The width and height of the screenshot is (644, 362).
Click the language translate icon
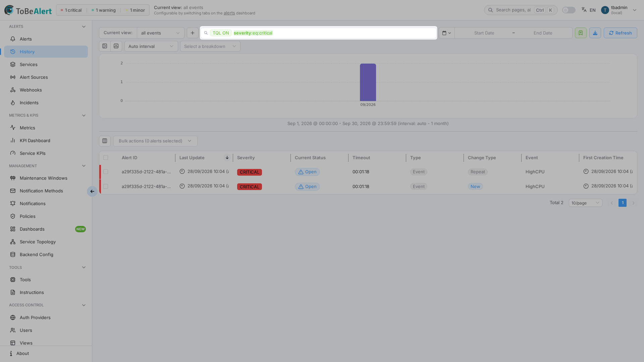[584, 10]
